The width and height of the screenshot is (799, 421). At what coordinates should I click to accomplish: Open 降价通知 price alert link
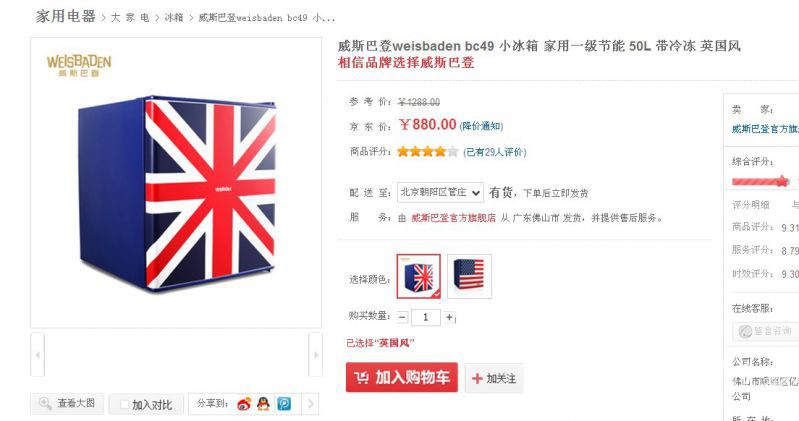click(481, 126)
